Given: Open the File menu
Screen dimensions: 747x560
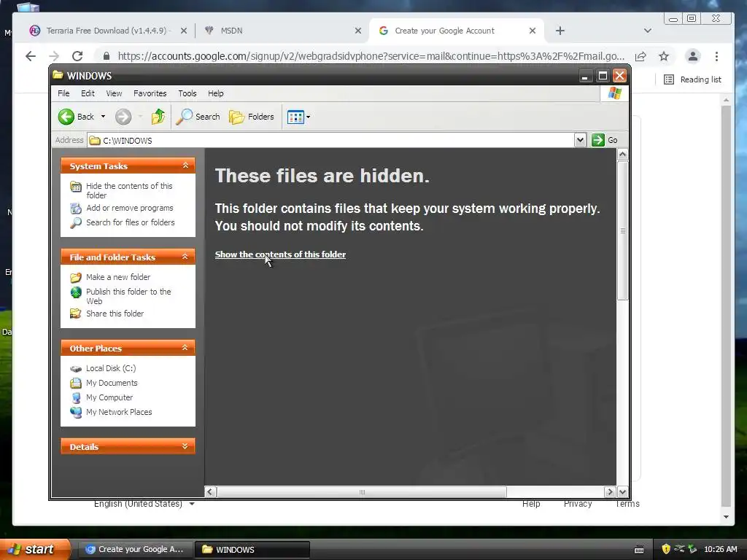Looking at the screenshot, I should click(x=63, y=93).
